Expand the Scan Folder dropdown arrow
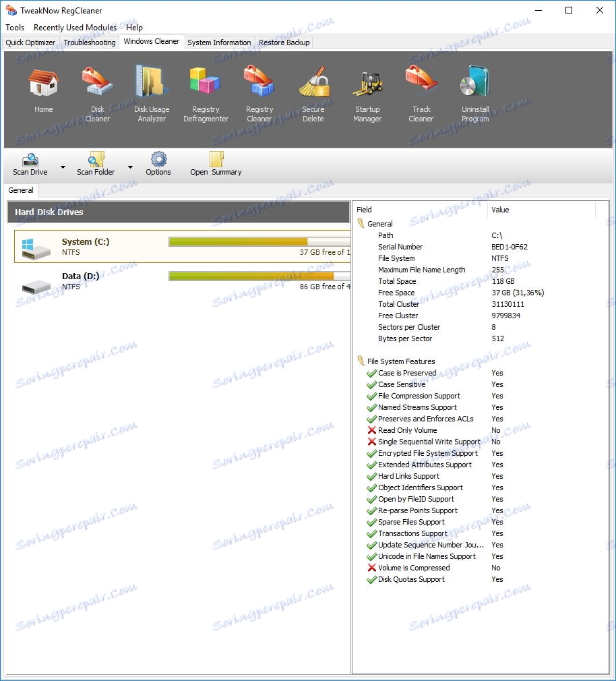 (130, 167)
